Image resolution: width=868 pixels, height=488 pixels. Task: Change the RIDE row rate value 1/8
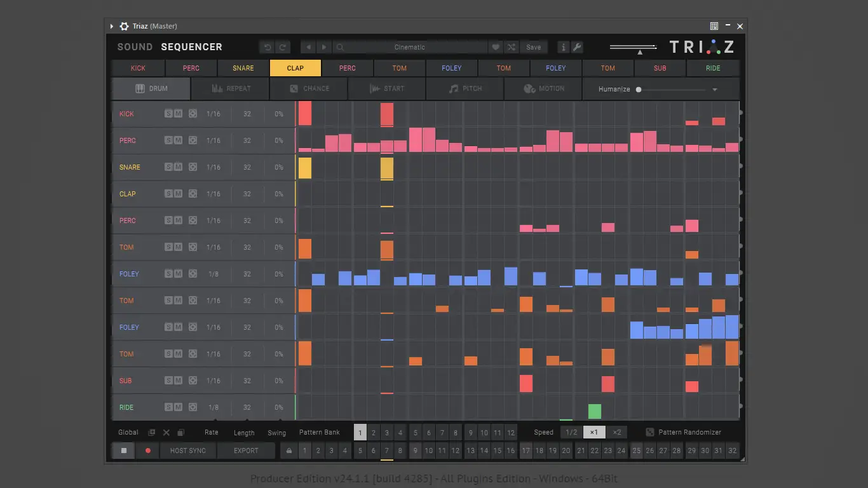coord(214,407)
